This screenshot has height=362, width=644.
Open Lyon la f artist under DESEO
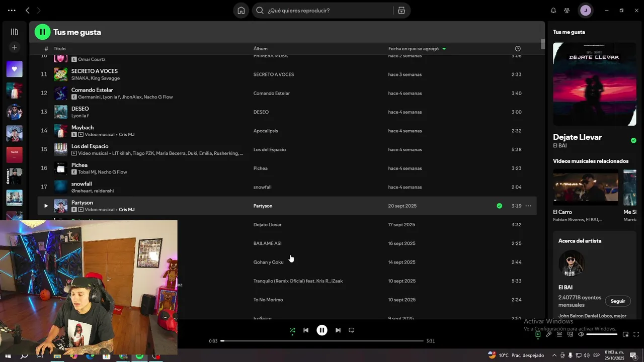(x=80, y=116)
